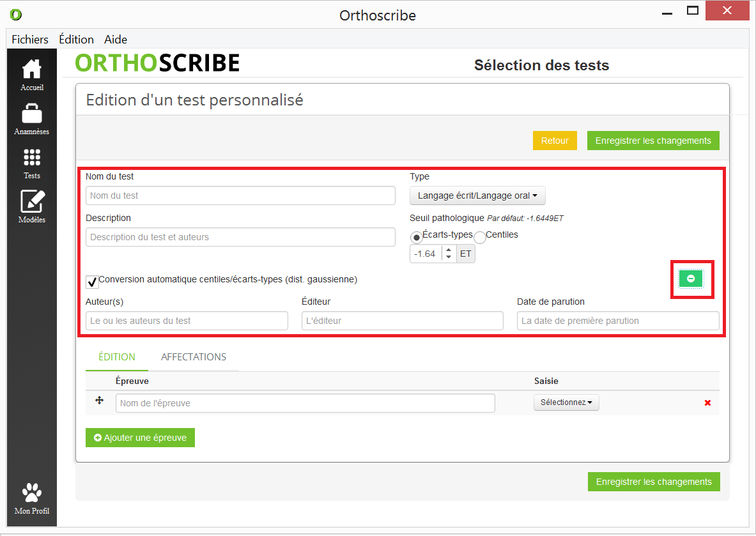The width and height of the screenshot is (756, 536).
Task: Click the -1.64 threshold value field
Action: (426, 254)
